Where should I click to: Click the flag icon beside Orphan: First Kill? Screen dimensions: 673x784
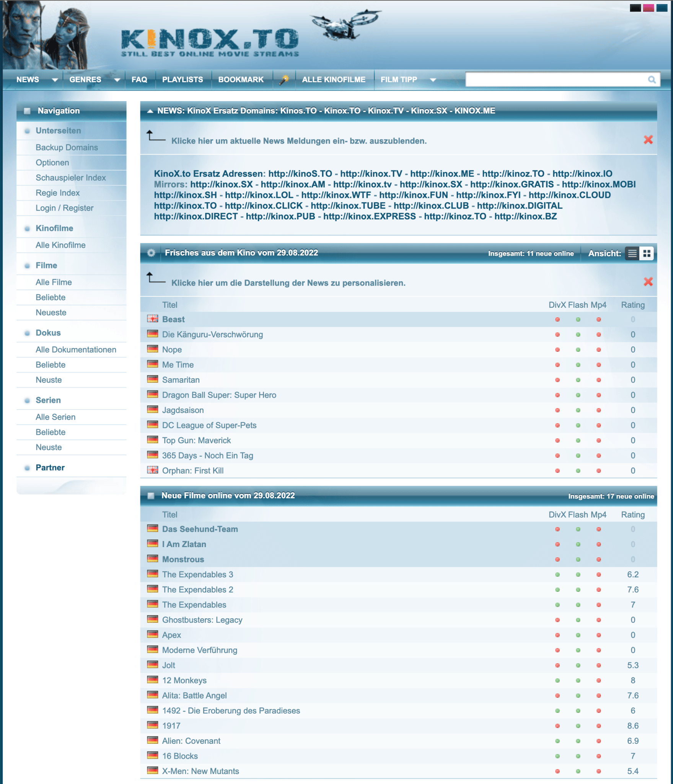[153, 470]
